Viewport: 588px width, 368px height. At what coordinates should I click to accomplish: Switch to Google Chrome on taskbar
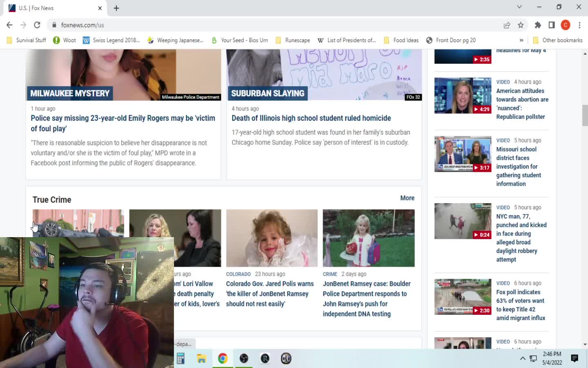pos(223,359)
